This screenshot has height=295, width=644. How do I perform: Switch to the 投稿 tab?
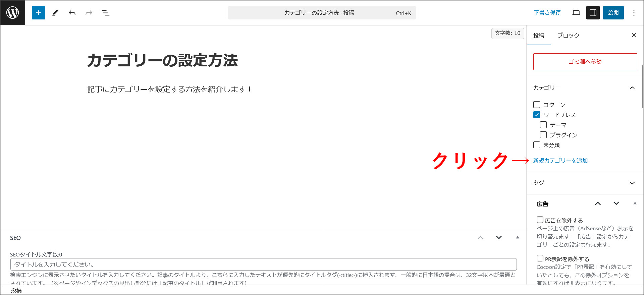tap(539, 35)
